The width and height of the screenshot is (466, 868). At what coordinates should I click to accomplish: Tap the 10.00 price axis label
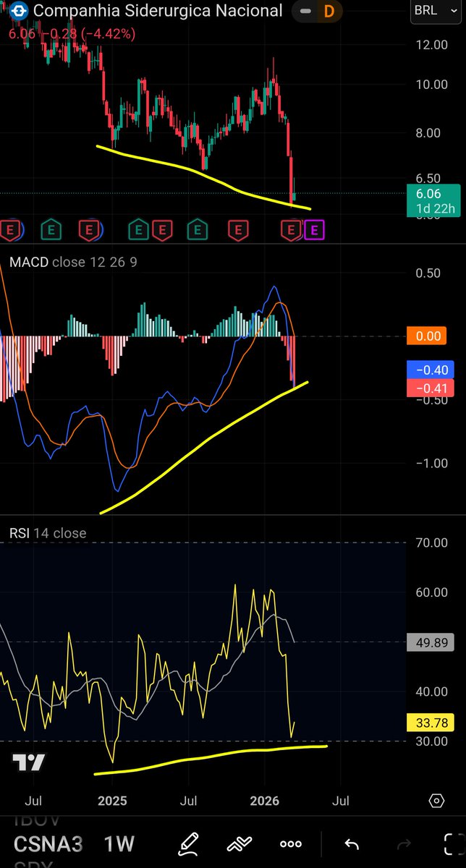431,84
